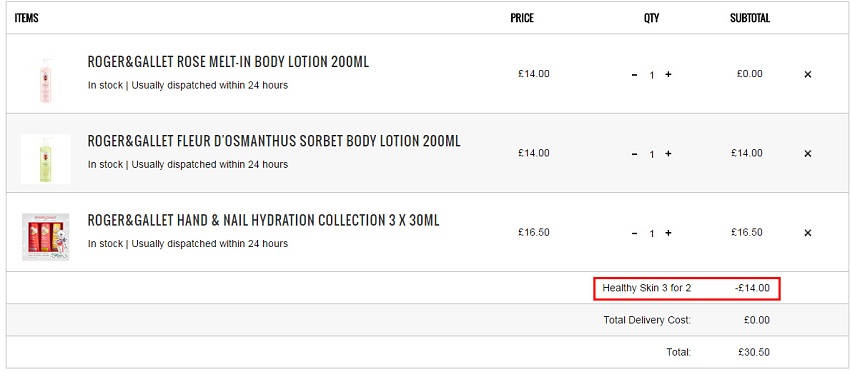The width and height of the screenshot is (850, 372).
Task: Remove Rose Melt-In Body Lotion from basket
Action: tap(808, 75)
